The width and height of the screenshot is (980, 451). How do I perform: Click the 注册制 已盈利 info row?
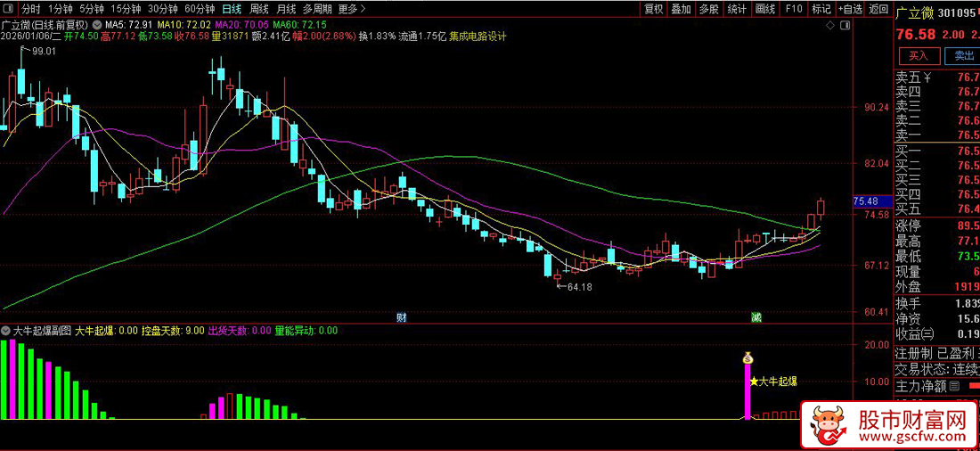(937, 352)
